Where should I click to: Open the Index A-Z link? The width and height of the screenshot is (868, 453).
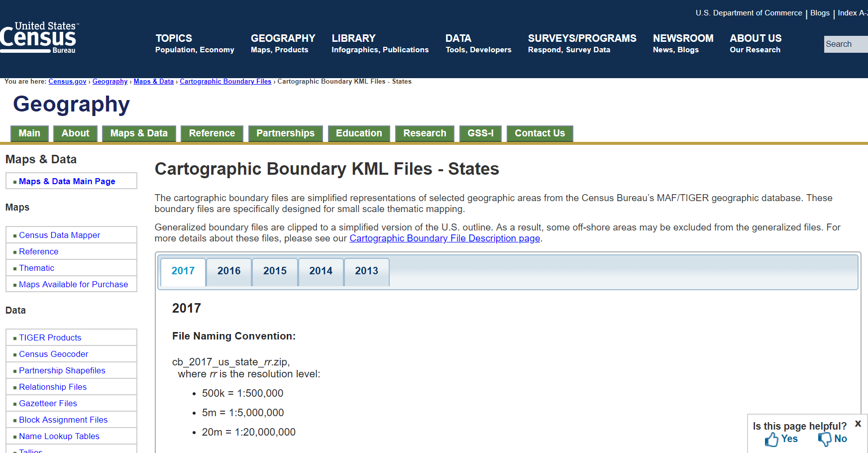point(852,13)
